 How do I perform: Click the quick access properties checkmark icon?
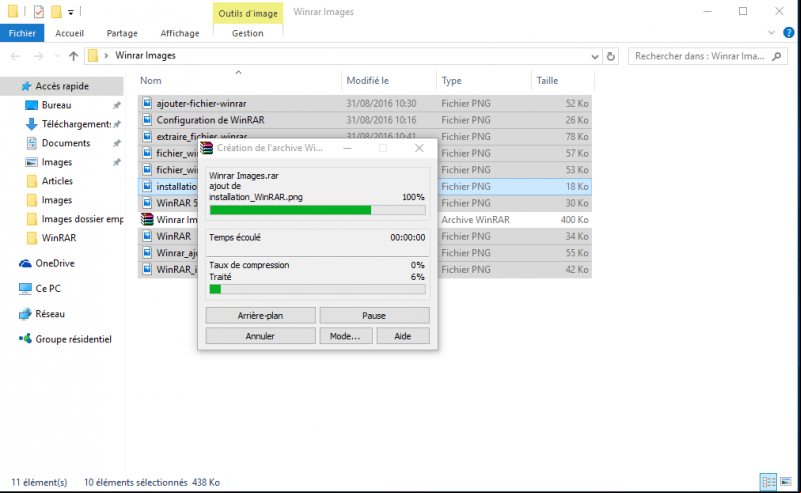(38, 11)
